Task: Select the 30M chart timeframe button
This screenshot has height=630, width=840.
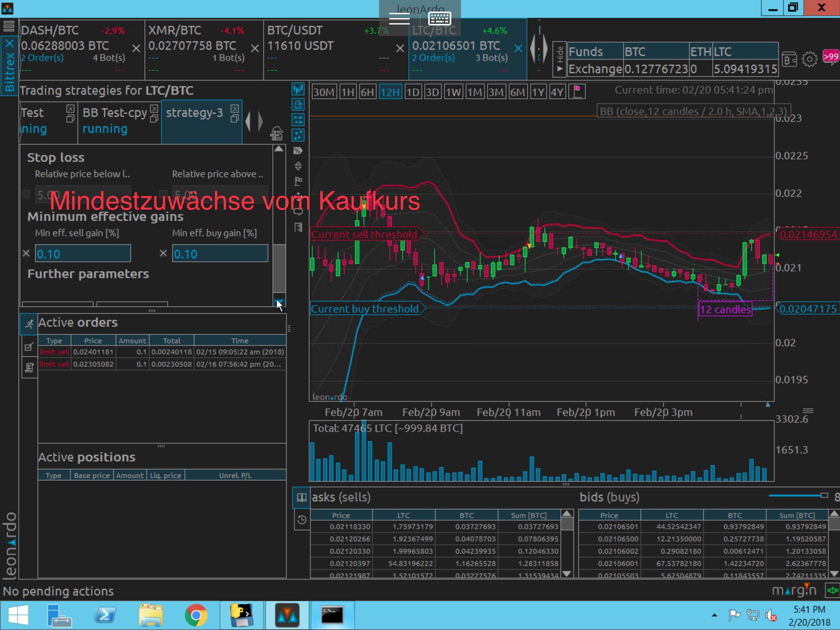Action: click(324, 92)
